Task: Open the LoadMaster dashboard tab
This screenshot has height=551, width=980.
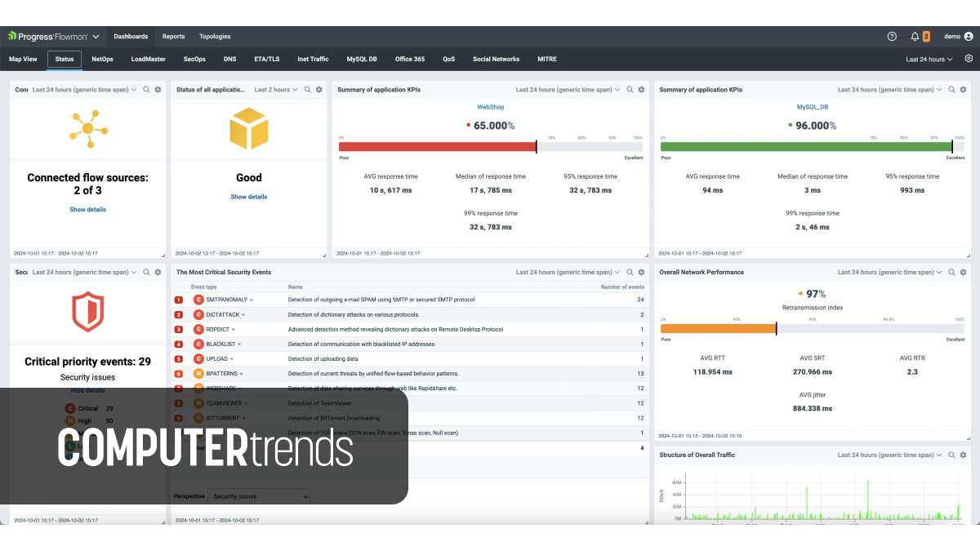Action: [148, 59]
